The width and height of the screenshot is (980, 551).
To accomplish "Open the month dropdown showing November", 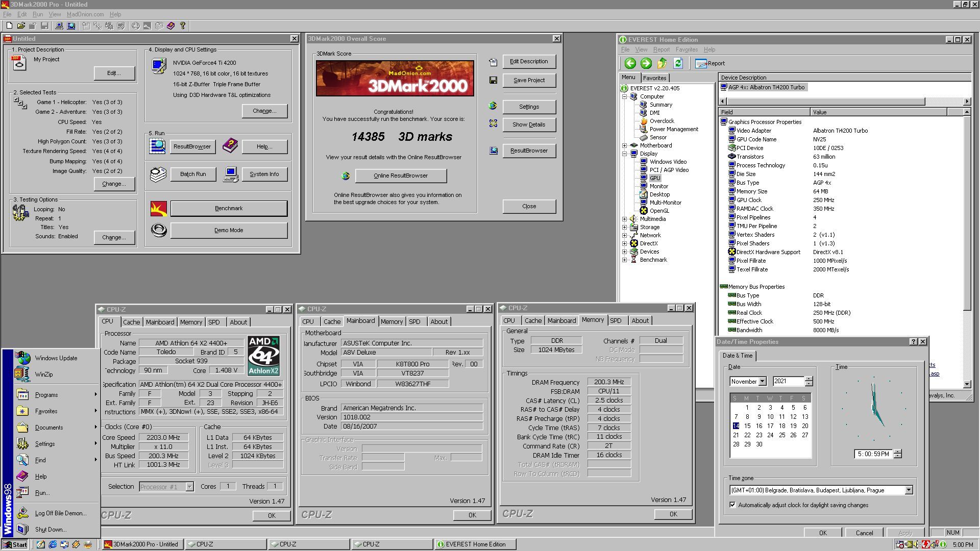I will [x=763, y=382].
